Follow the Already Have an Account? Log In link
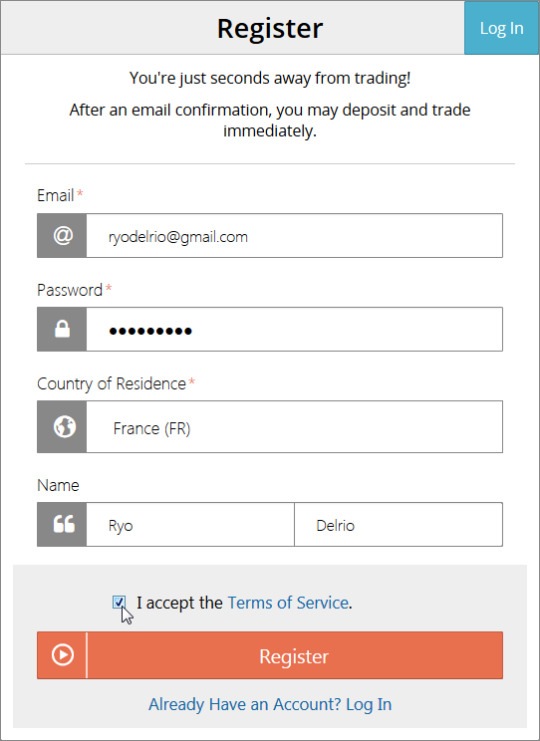Viewport: 540px width, 741px height. [270, 704]
